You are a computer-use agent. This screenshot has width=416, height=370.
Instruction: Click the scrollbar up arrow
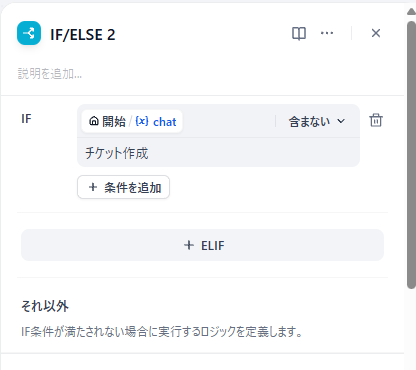411,12
